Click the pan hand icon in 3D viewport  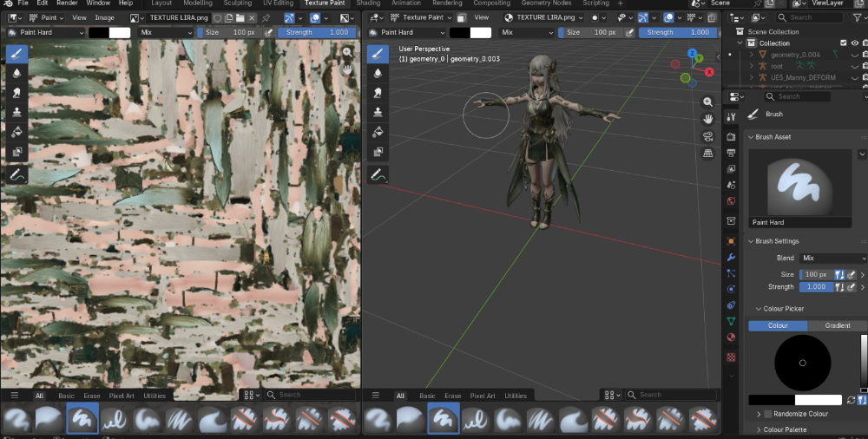pos(707,119)
